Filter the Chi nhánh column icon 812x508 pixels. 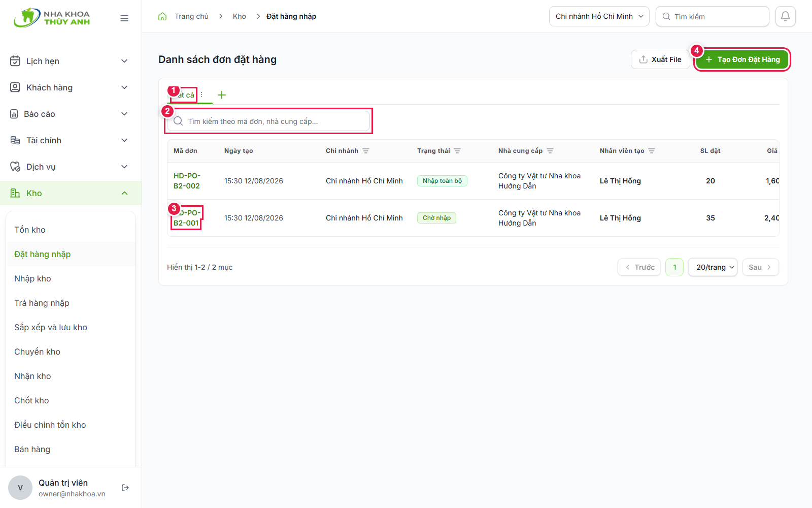(x=366, y=151)
